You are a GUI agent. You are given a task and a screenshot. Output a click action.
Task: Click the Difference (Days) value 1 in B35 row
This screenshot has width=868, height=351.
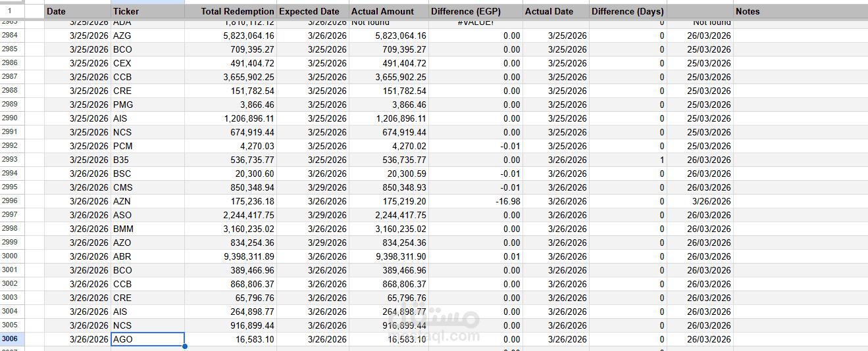pos(628,160)
